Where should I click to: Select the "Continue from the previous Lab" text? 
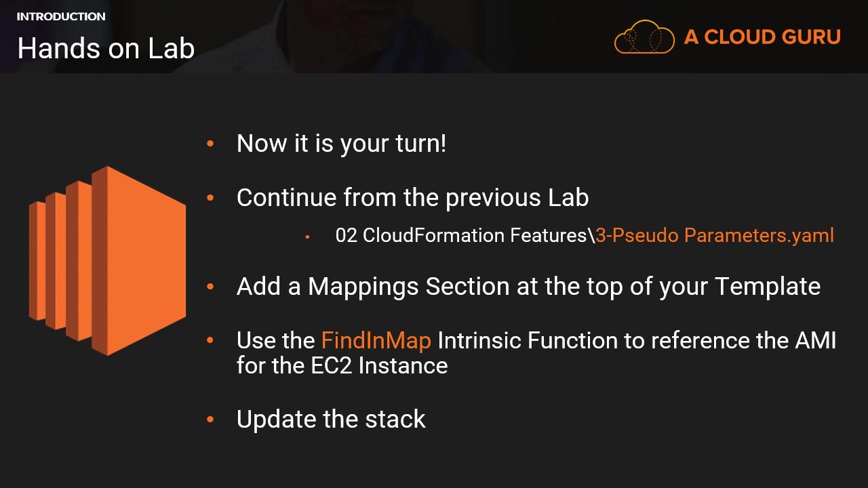point(412,197)
